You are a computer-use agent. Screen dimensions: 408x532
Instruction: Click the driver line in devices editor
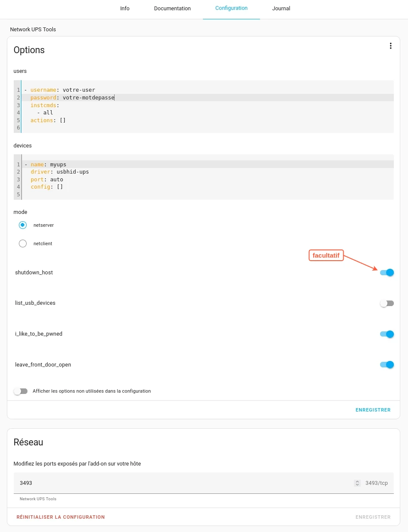pos(208,172)
